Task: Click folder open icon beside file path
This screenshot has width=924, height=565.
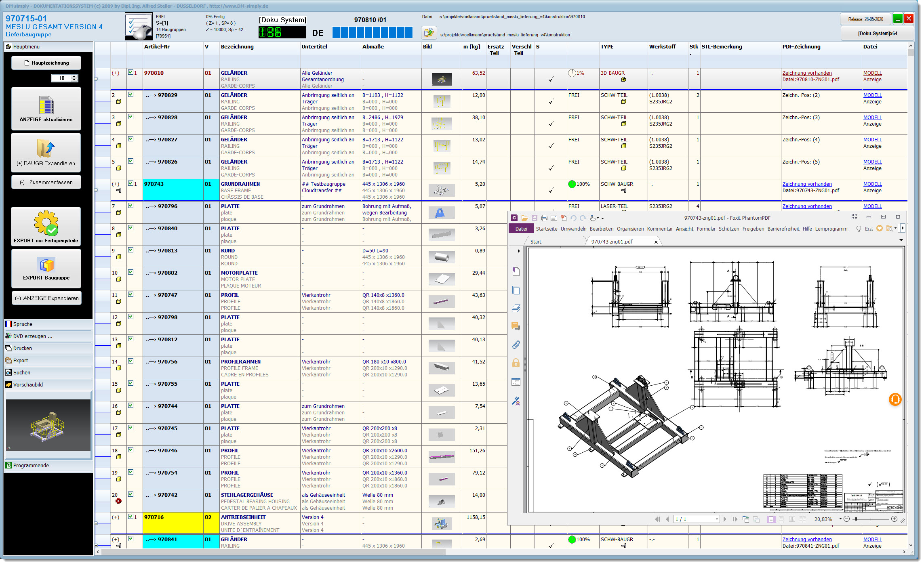Action: tap(429, 32)
